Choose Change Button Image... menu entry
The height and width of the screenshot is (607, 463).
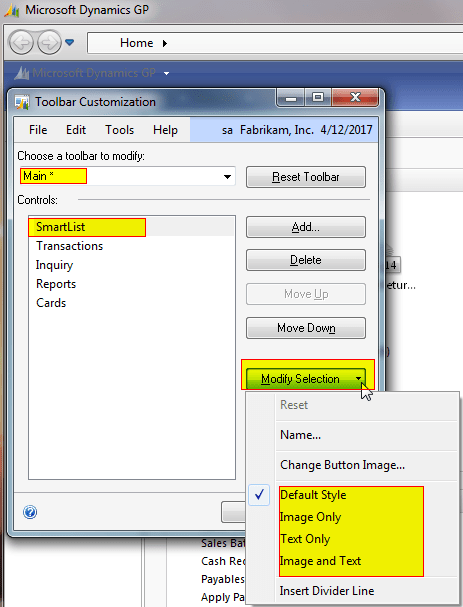point(352,465)
